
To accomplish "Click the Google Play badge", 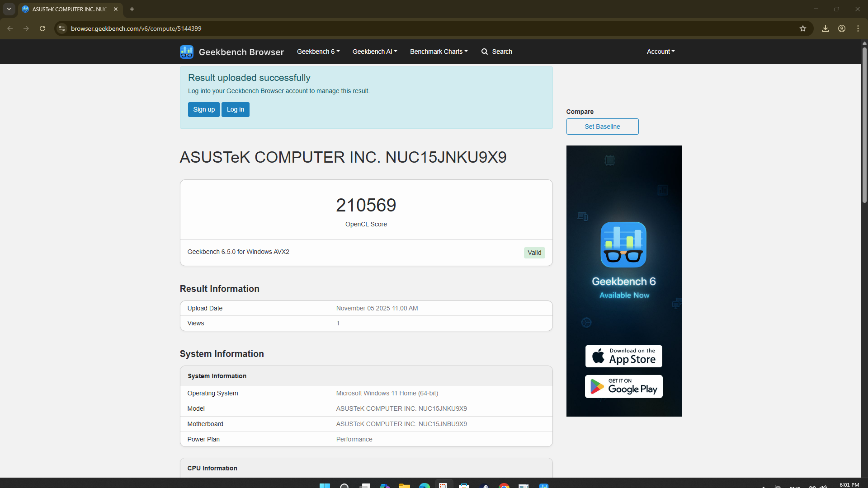I will (623, 387).
